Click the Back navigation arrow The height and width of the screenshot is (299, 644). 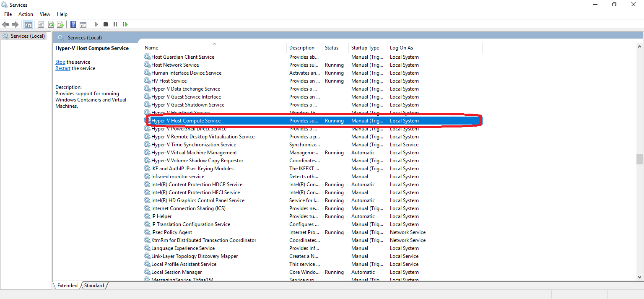pos(5,24)
